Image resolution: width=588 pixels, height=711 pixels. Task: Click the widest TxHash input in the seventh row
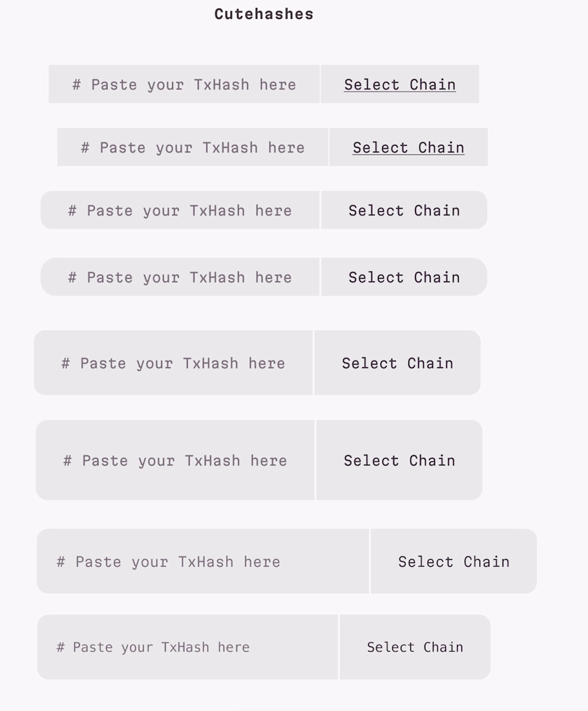click(x=203, y=562)
